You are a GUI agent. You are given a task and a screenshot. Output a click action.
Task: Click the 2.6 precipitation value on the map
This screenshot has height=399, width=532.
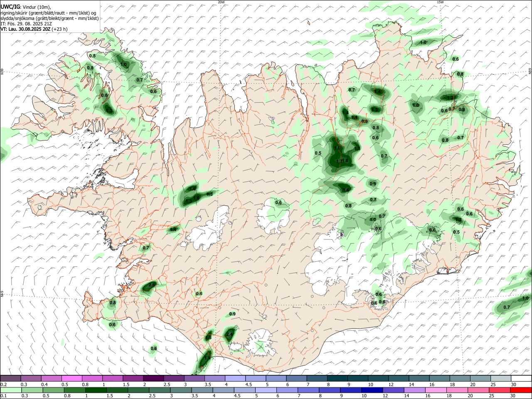[152, 285]
